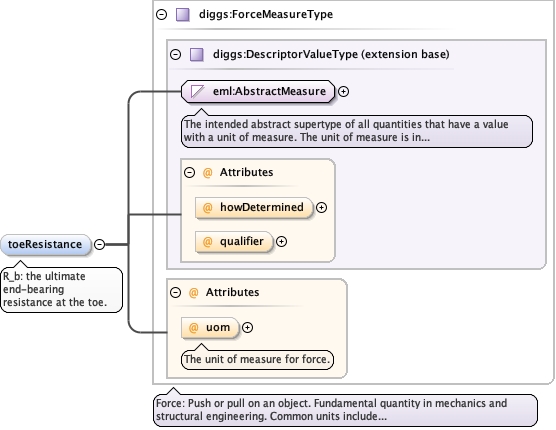This screenshot has height=430, width=556.
Task: Select the toeResistance element node
Action: click(45, 244)
